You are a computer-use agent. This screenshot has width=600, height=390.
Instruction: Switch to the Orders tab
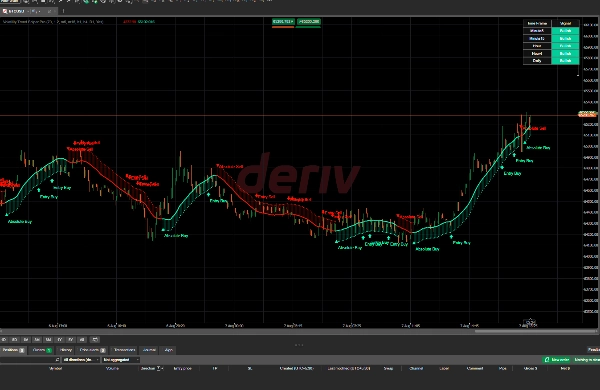42,350
